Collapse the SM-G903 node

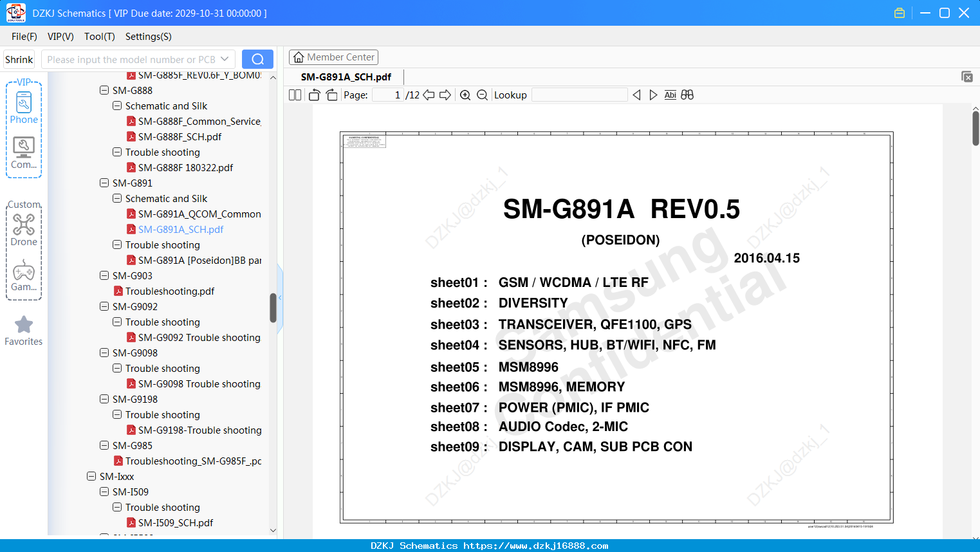104,275
